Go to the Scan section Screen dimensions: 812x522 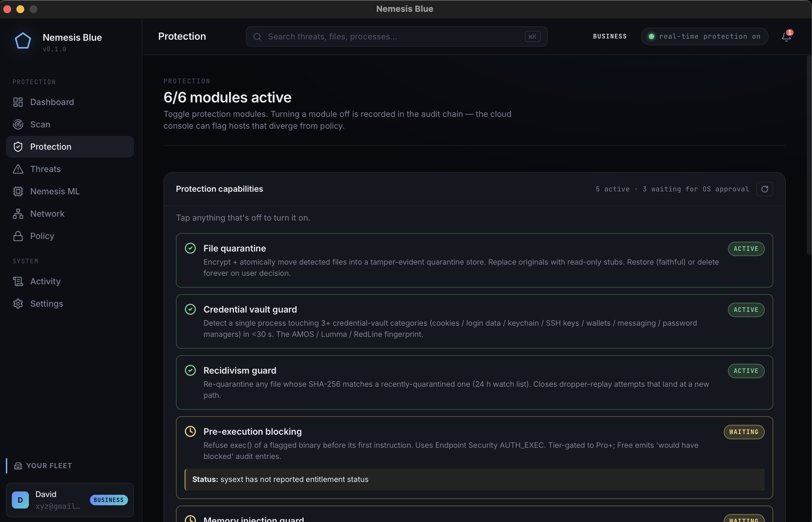(70, 124)
